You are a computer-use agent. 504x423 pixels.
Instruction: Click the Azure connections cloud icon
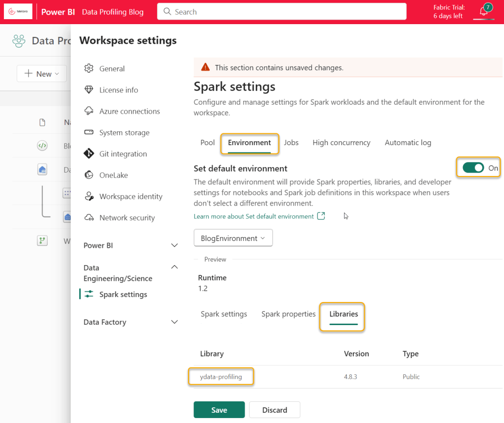89,111
